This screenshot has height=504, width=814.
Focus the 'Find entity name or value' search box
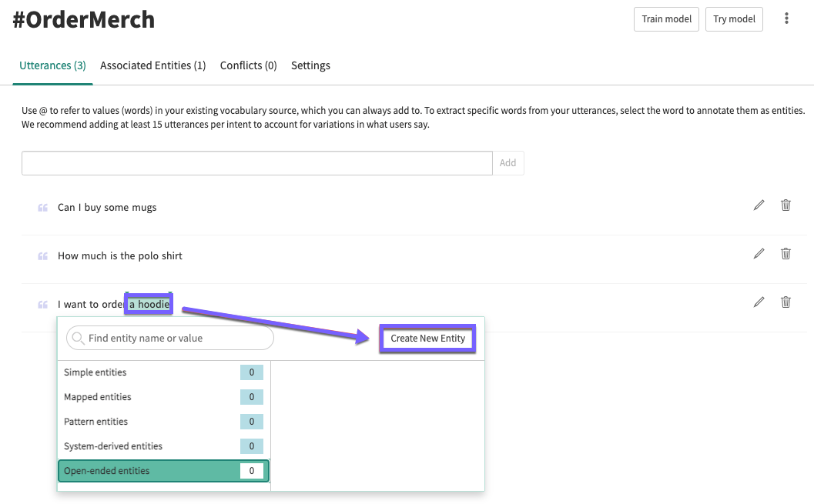pos(169,338)
